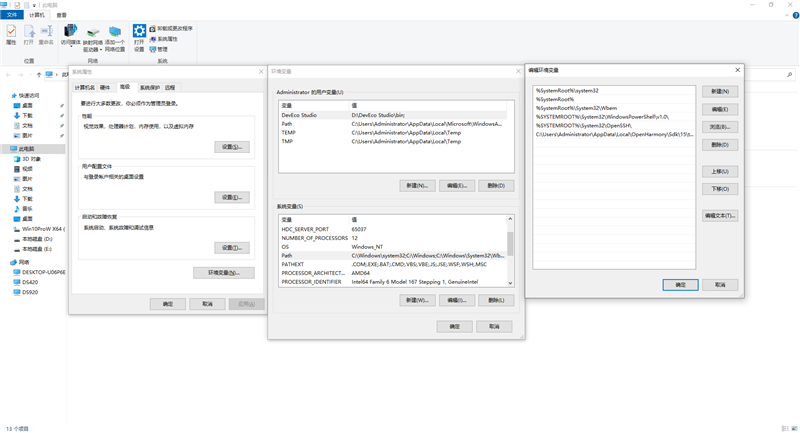The height and width of the screenshot is (433, 800).
Task: Select the PATHEXT system variable row
Action: pyautogui.click(x=393, y=264)
